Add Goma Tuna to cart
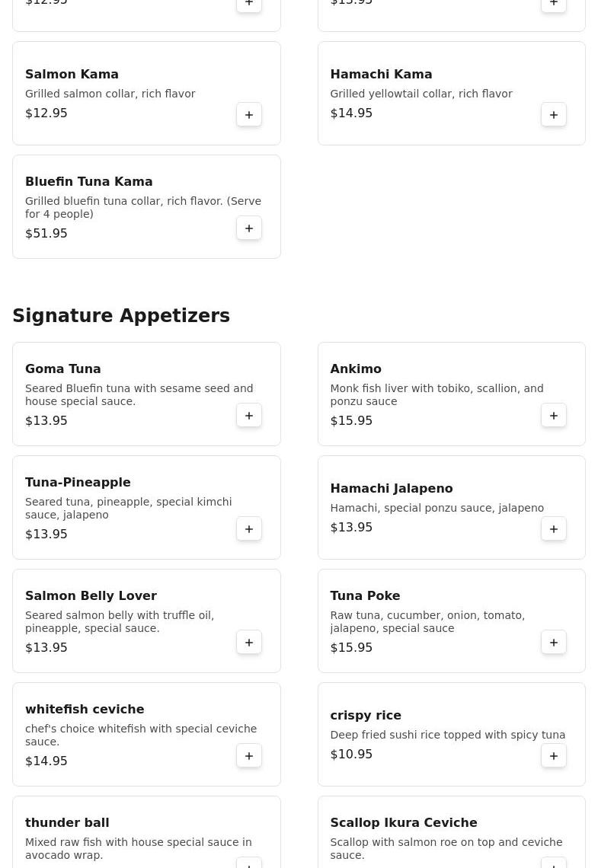The image size is (598, 868). (249, 416)
